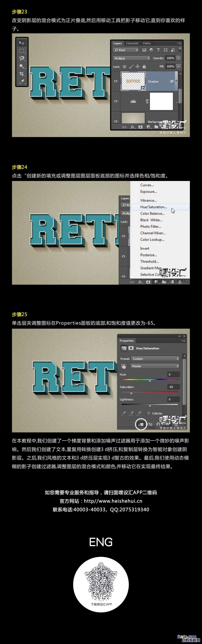Click new adjustment layer icon in step 23

(149, 127)
